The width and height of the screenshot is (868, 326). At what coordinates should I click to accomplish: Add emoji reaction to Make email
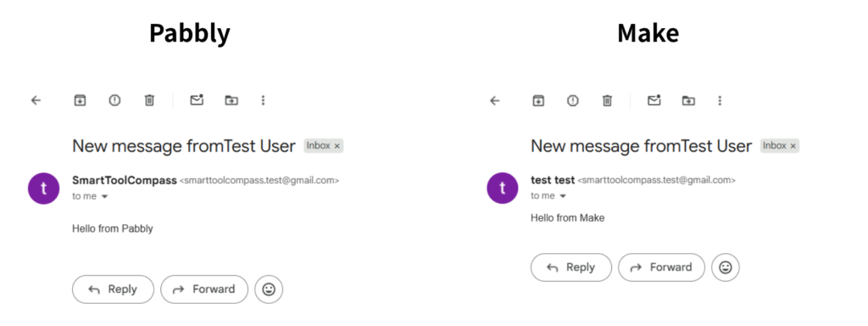[726, 267]
